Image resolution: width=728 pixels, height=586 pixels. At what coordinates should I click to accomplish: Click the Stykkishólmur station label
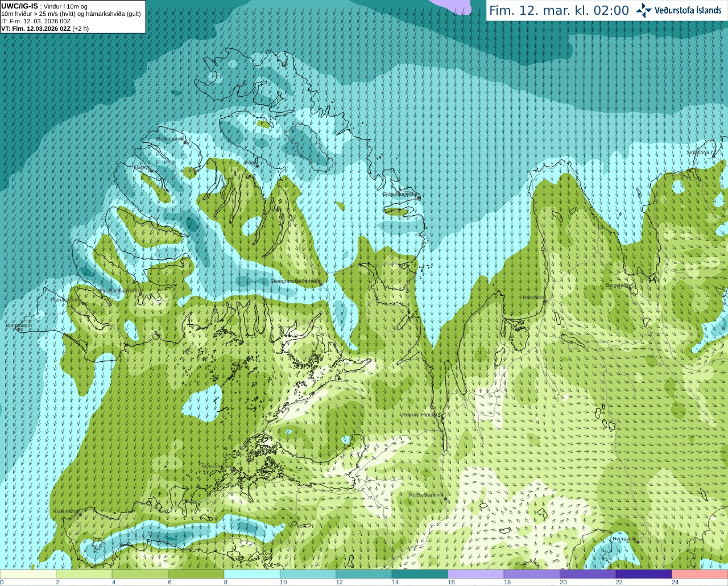coord(217,467)
